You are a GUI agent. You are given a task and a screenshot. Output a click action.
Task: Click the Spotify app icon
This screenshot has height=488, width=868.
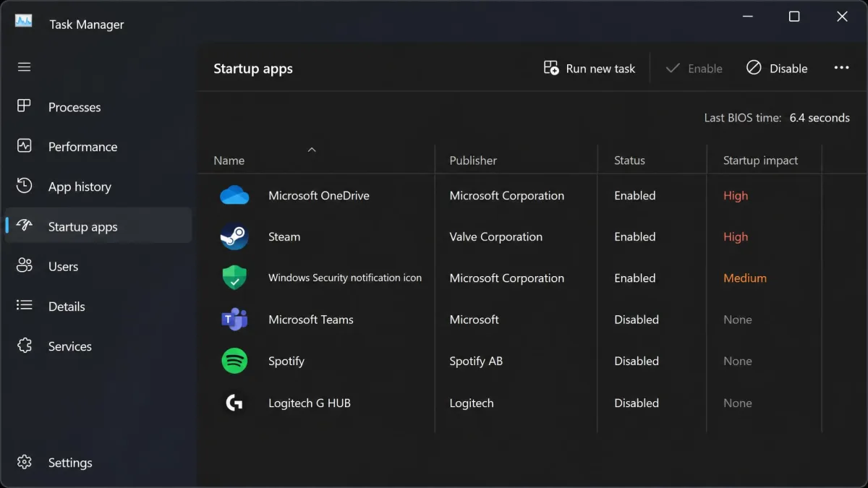(x=234, y=361)
